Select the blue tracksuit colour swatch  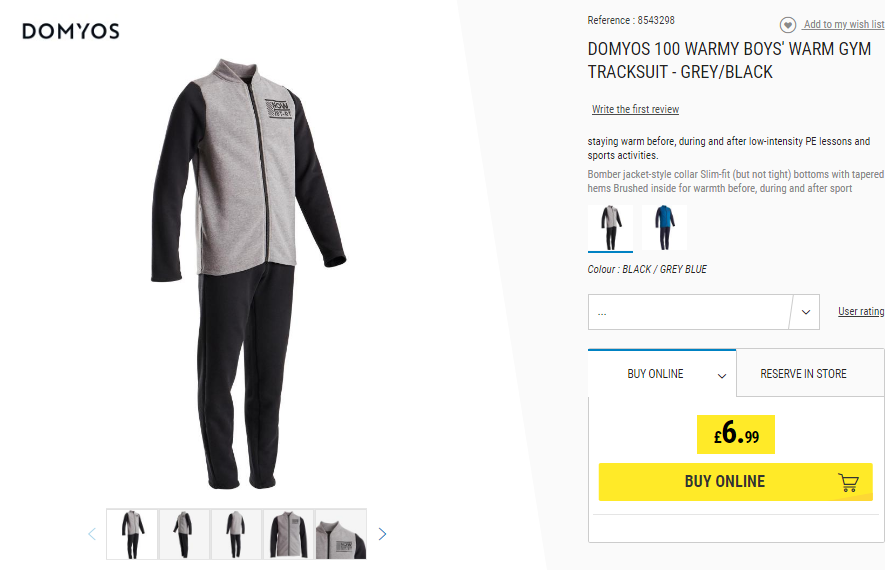pyautogui.click(x=664, y=227)
